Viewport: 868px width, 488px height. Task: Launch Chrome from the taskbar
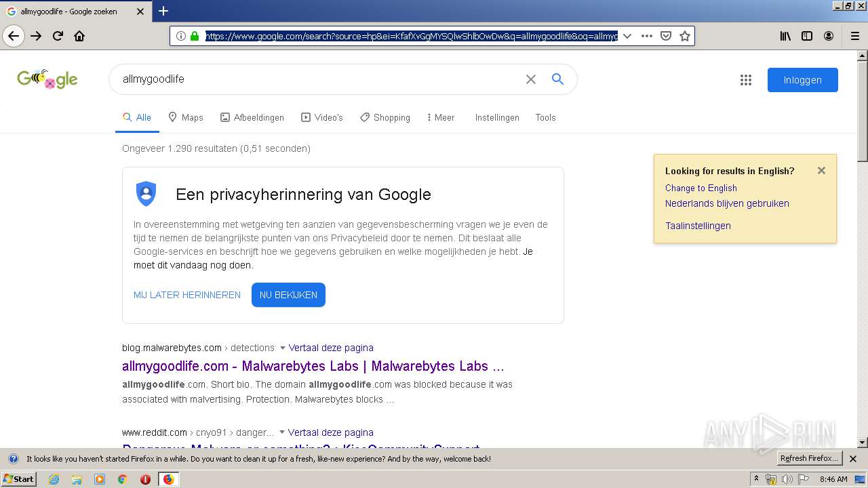[x=122, y=479]
